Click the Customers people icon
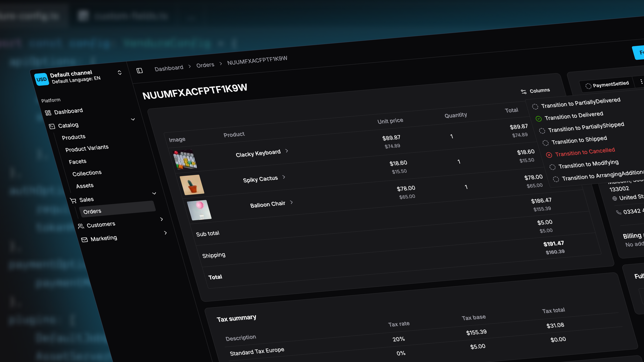This screenshot has height=362, width=644. tap(81, 226)
